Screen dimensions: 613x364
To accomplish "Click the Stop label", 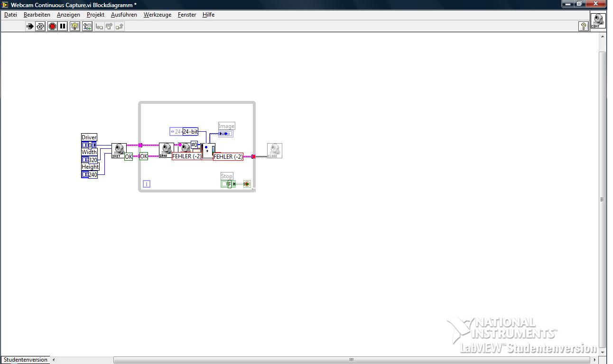I will click(x=227, y=176).
